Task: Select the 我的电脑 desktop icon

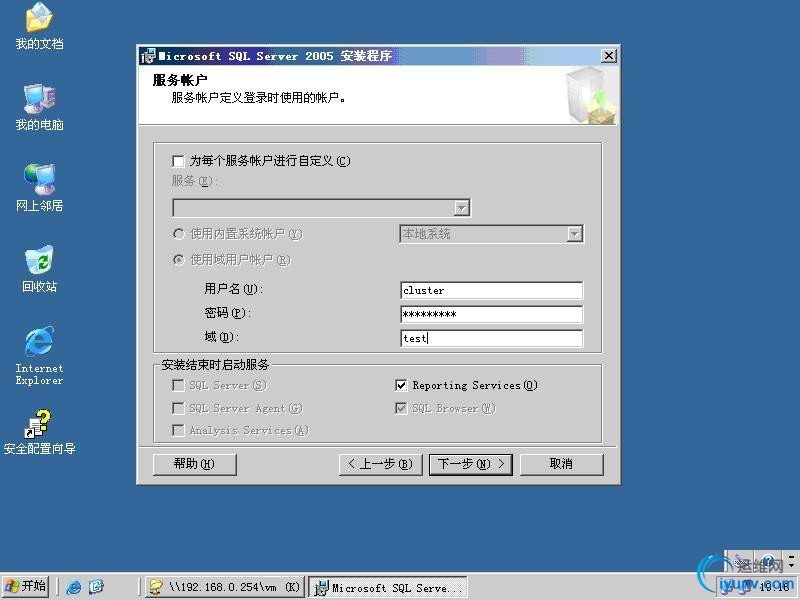Action: tap(39, 107)
